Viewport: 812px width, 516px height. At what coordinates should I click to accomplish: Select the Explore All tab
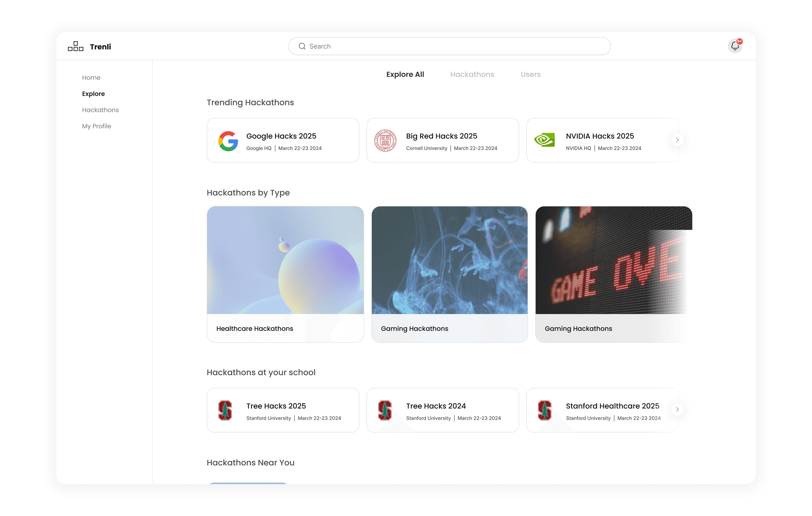pyautogui.click(x=405, y=74)
